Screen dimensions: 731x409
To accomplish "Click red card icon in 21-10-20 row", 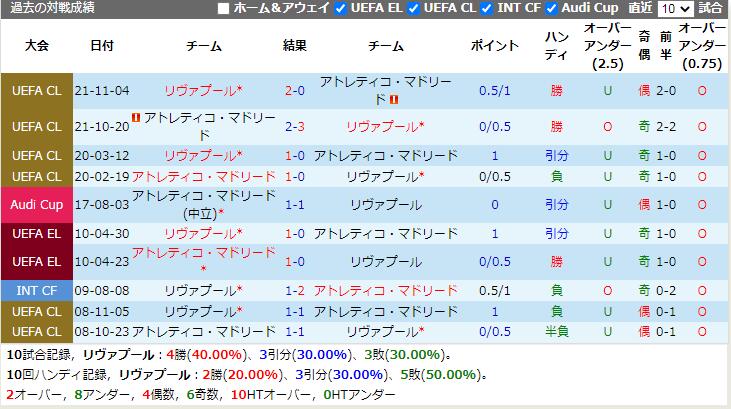I will (x=136, y=118).
